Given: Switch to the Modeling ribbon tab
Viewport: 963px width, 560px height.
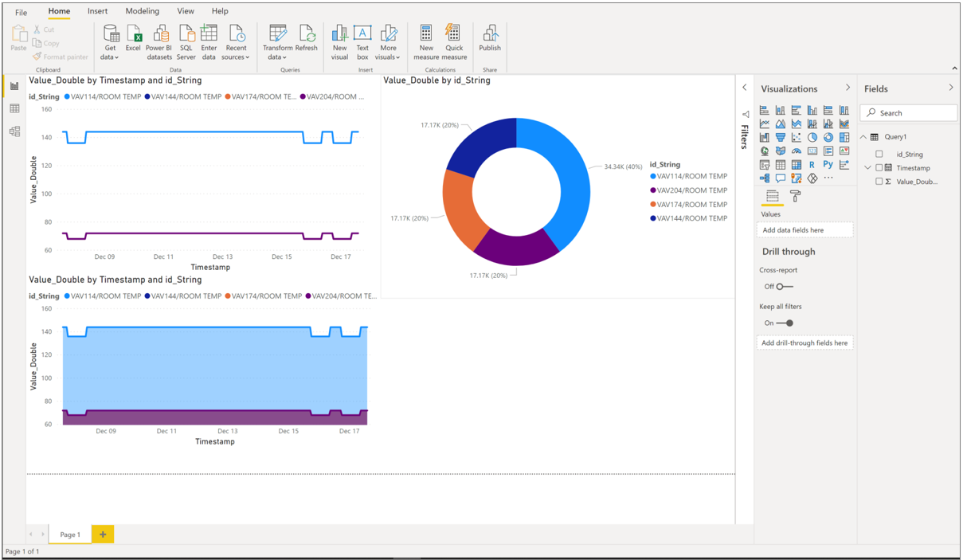Looking at the screenshot, I should pyautogui.click(x=142, y=10).
